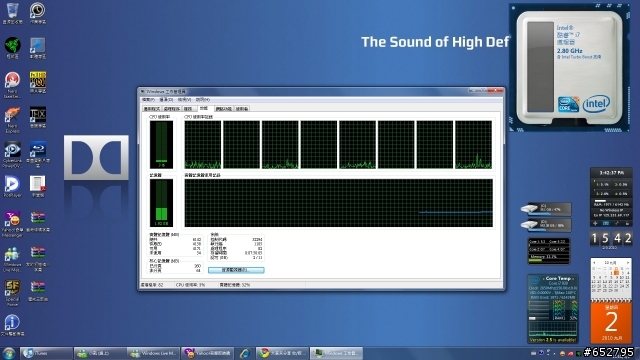640x360 pixels.
Task: Open the Internet Explorer taskbar icon
Action: [244, 353]
